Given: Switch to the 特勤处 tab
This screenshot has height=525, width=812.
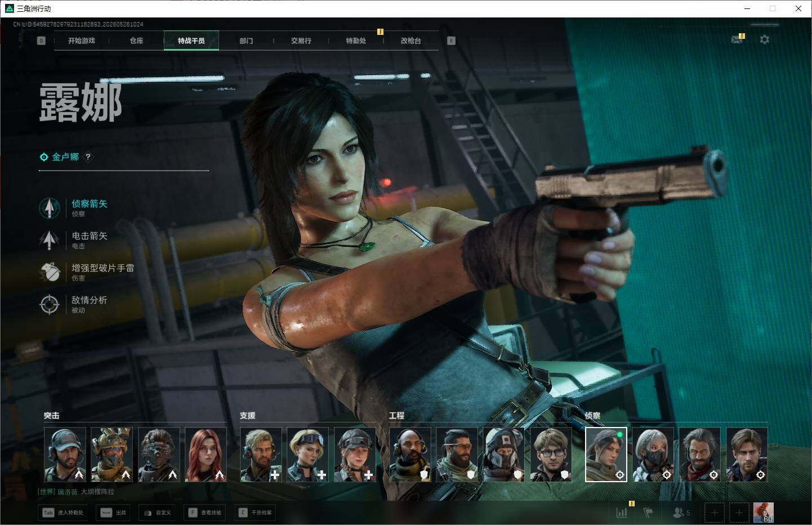Looking at the screenshot, I should pos(356,41).
